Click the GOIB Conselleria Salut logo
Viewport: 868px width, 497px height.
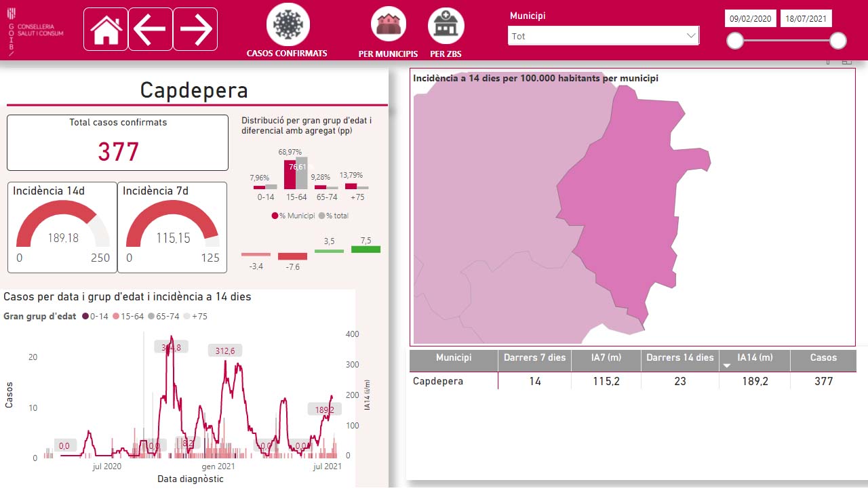point(35,31)
